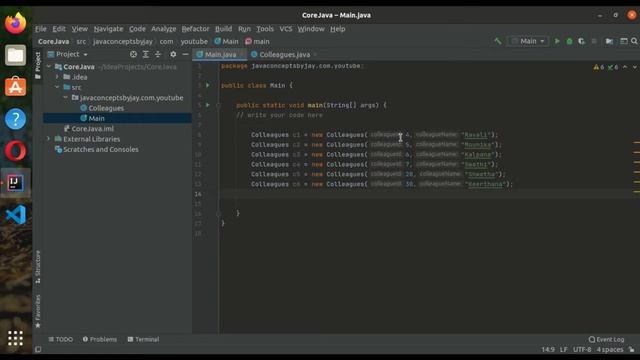Open the VCS menu

(x=286, y=29)
